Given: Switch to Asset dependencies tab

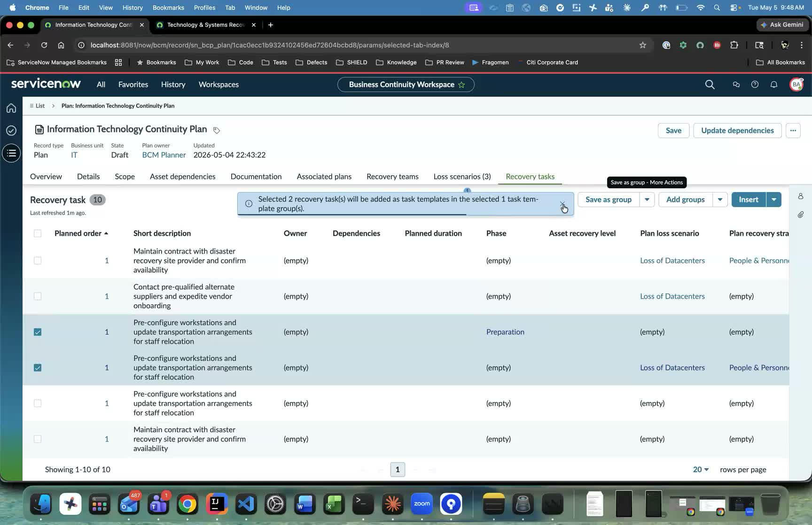Looking at the screenshot, I should [182, 177].
